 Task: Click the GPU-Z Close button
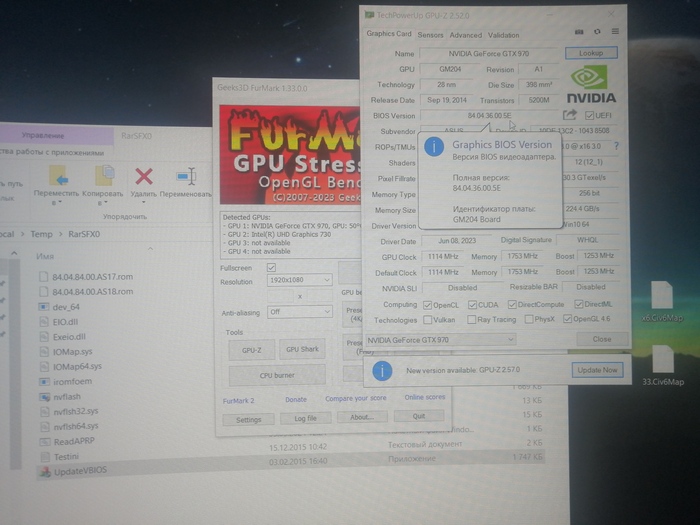tap(602, 339)
